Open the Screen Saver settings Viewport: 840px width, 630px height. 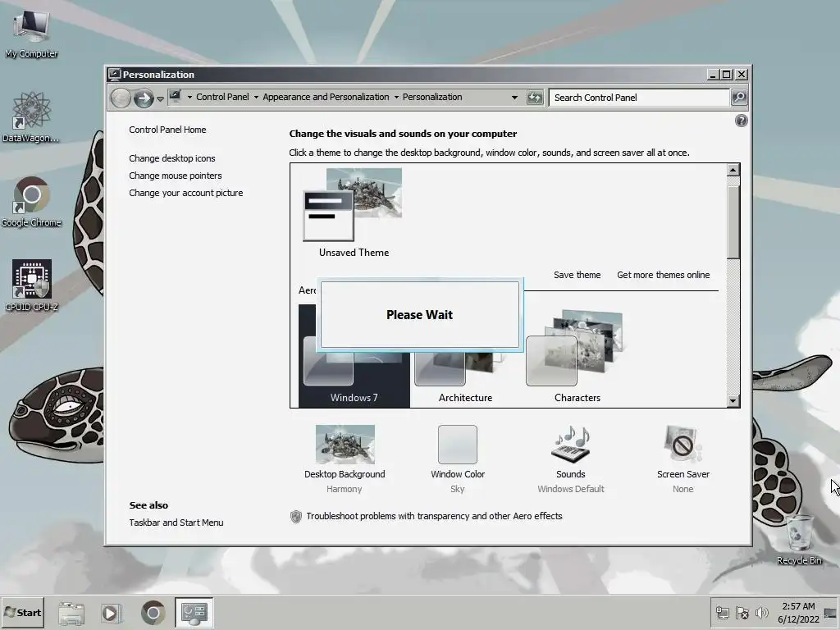pyautogui.click(x=683, y=459)
